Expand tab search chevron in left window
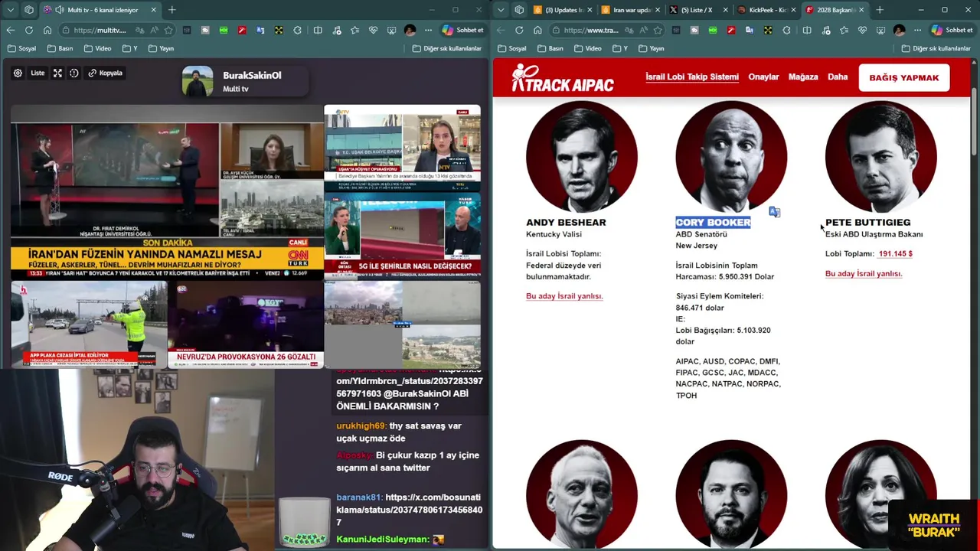 click(x=9, y=10)
